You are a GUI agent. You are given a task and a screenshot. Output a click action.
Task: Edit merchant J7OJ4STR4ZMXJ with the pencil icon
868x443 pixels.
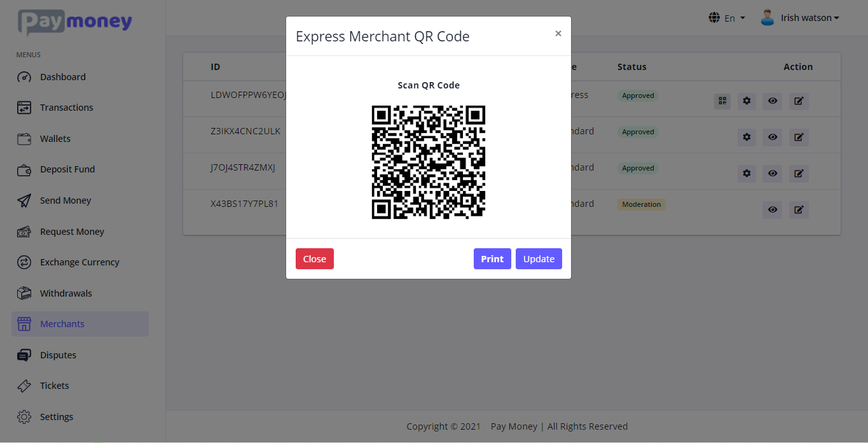(799, 173)
